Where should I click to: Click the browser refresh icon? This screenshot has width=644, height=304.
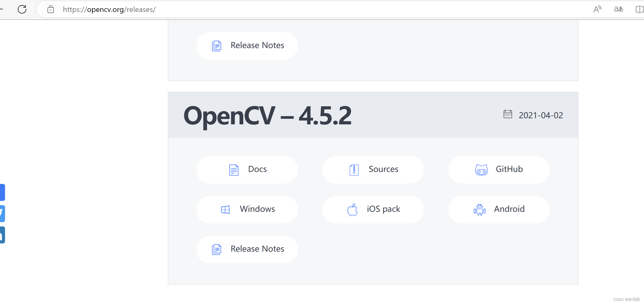click(22, 9)
